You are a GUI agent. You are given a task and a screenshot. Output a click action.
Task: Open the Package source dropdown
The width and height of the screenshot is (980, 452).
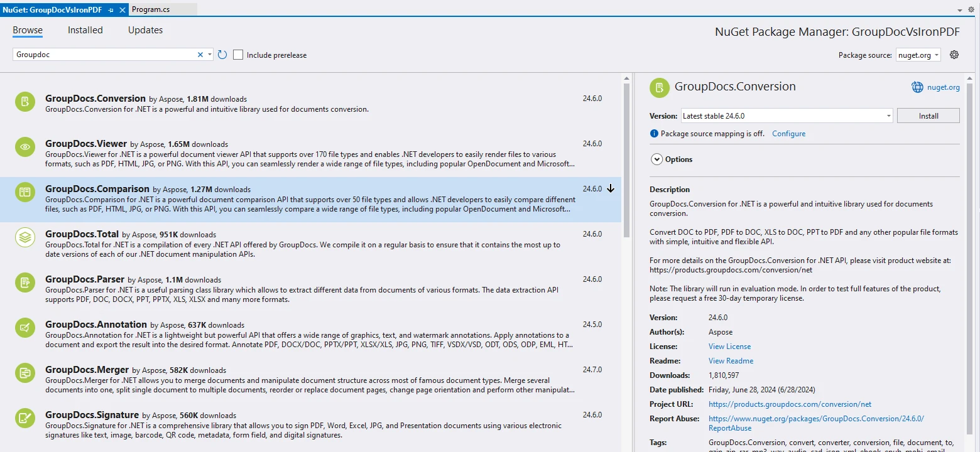pyautogui.click(x=918, y=55)
